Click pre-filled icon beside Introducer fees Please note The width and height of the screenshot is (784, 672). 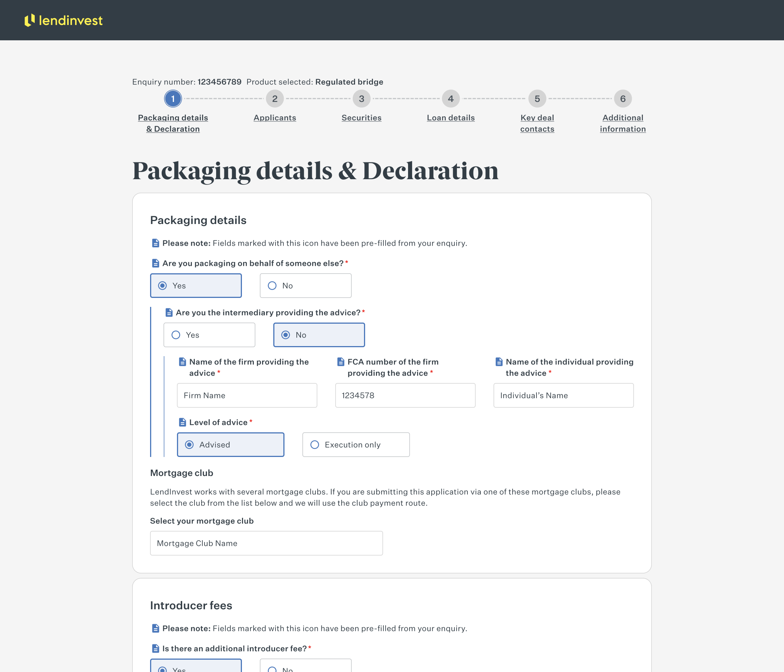(155, 628)
